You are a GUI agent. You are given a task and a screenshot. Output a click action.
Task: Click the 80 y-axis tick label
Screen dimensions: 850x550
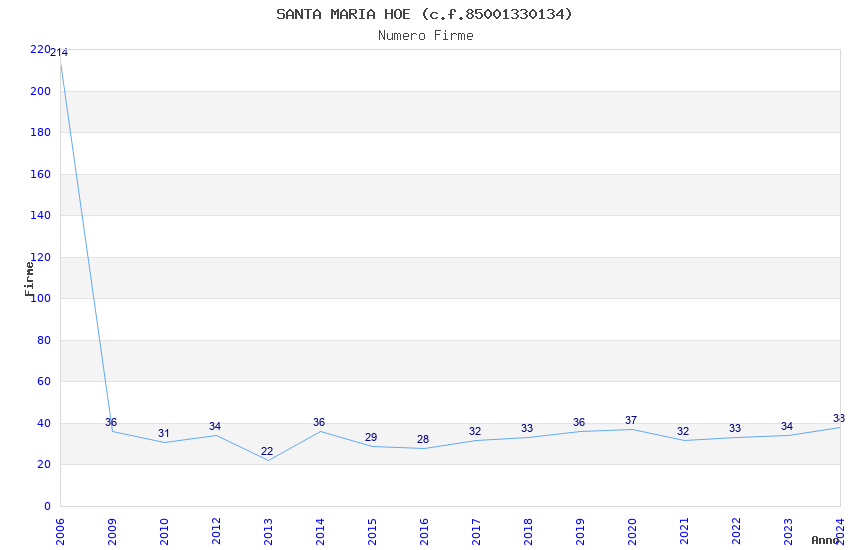(x=43, y=340)
